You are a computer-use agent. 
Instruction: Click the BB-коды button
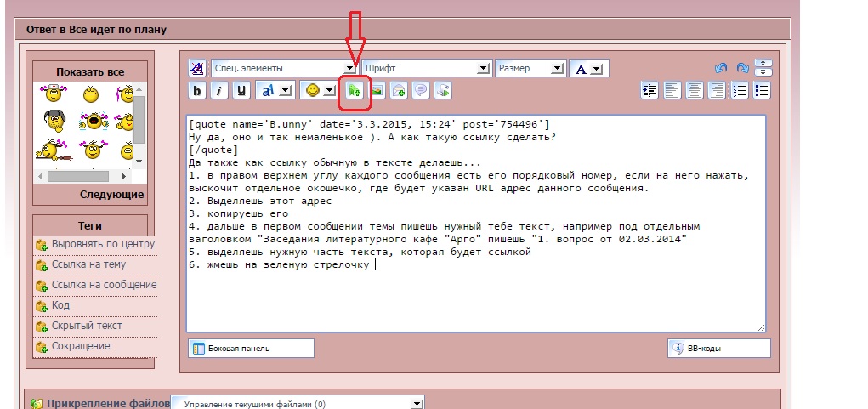coord(719,348)
